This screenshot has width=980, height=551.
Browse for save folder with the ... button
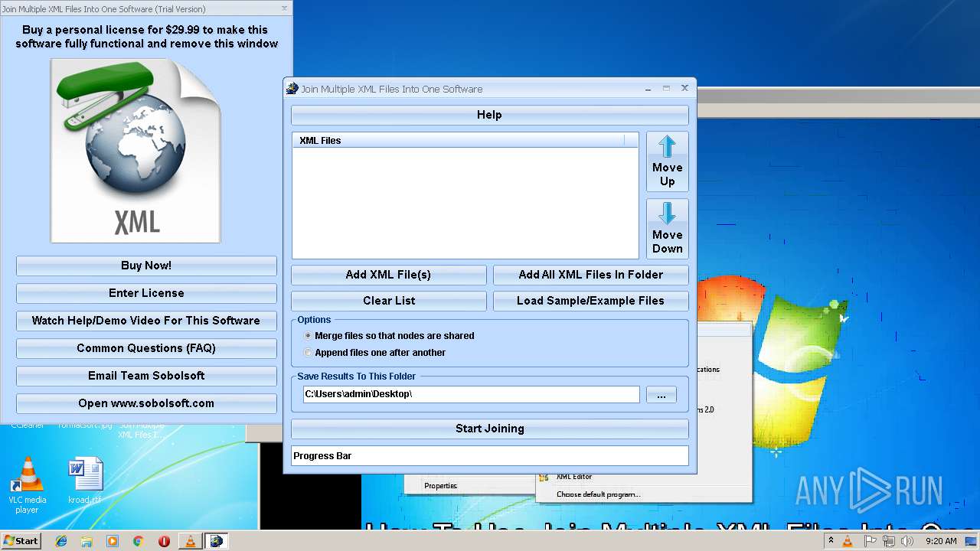(x=661, y=395)
